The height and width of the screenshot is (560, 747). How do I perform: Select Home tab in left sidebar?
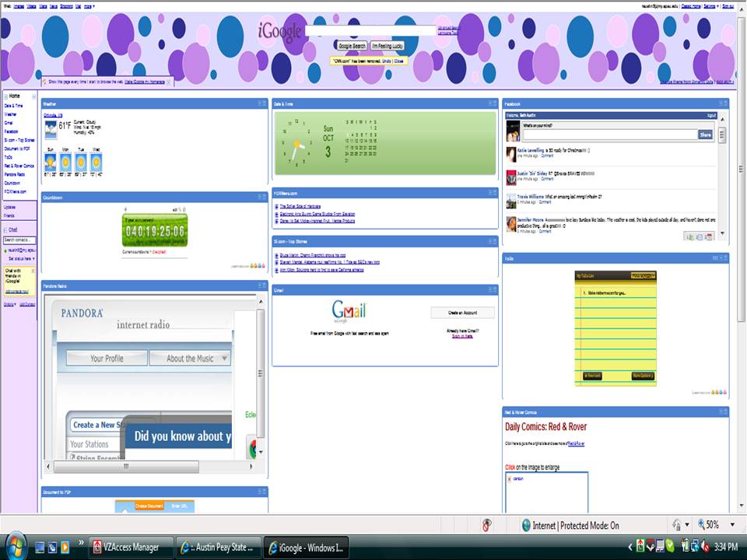[15, 96]
